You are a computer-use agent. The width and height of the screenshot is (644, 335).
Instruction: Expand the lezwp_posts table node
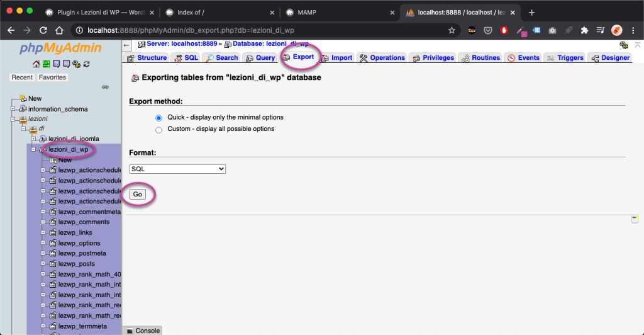[43, 263]
